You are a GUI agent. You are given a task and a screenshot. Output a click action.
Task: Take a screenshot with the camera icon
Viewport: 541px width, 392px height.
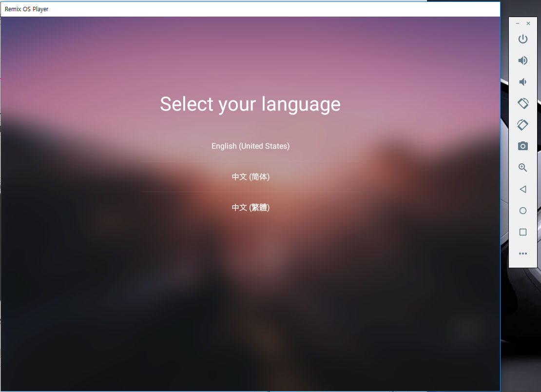[522, 146]
